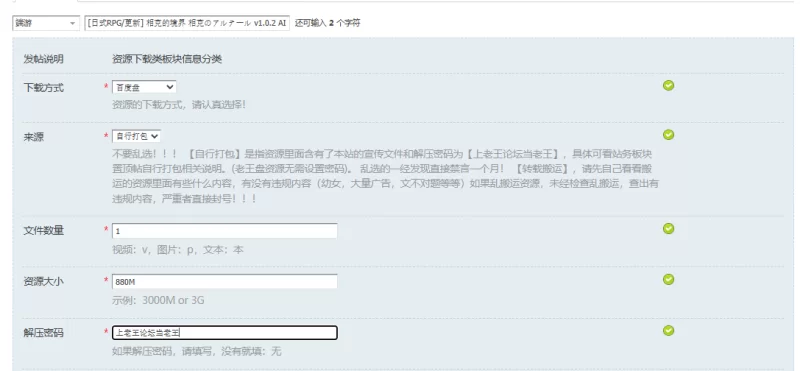Viewport: 800px width, 371px height.
Task: Click the hint 如果解压密码，请填写，没有就填：无
Action: 196,351
